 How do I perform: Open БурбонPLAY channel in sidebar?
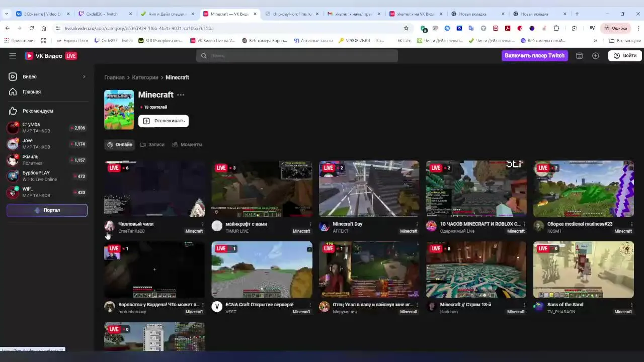(47, 176)
